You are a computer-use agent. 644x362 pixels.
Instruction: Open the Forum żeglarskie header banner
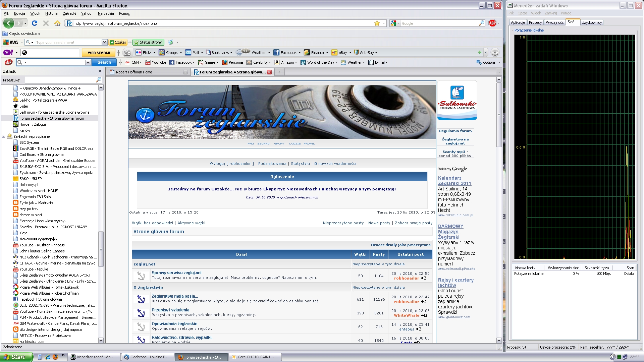[282, 112]
